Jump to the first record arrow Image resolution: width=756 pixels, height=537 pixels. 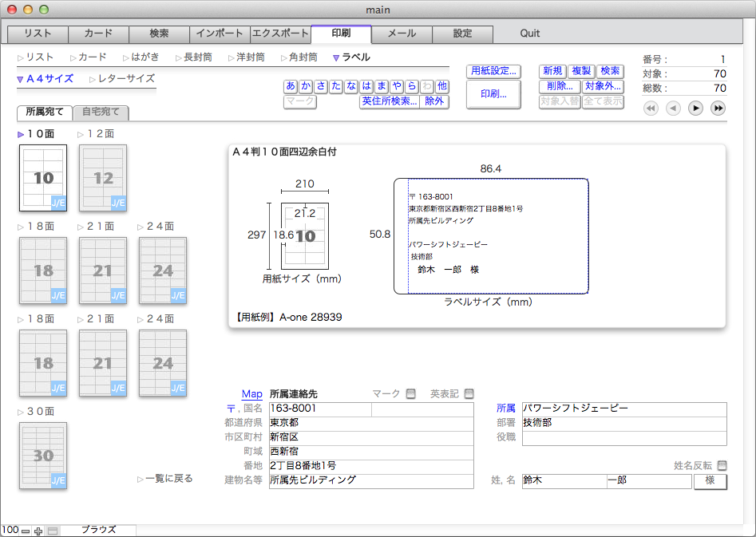coord(651,109)
